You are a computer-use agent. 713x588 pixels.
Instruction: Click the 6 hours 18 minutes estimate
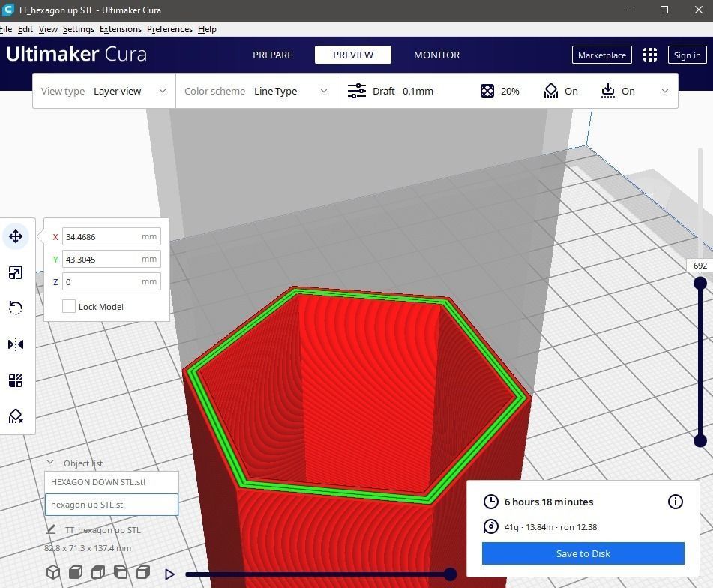click(548, 502)
